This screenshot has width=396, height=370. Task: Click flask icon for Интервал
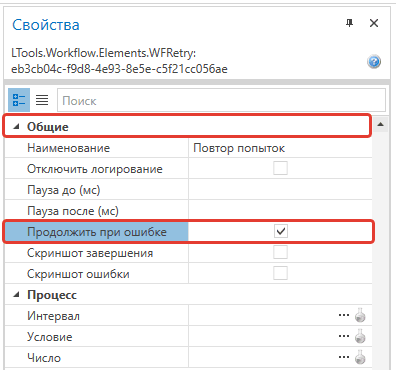pos(360,315)
